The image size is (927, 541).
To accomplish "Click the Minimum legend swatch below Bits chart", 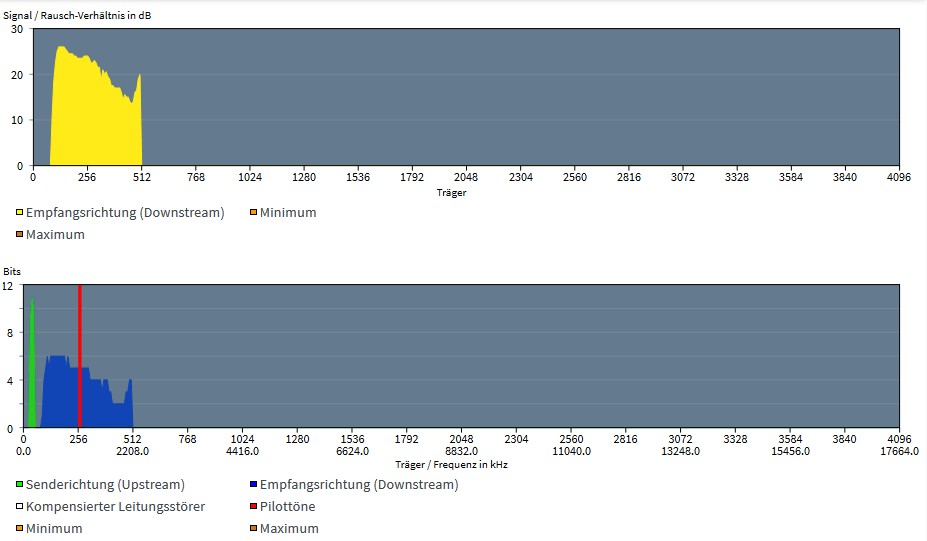I will 19,529.
